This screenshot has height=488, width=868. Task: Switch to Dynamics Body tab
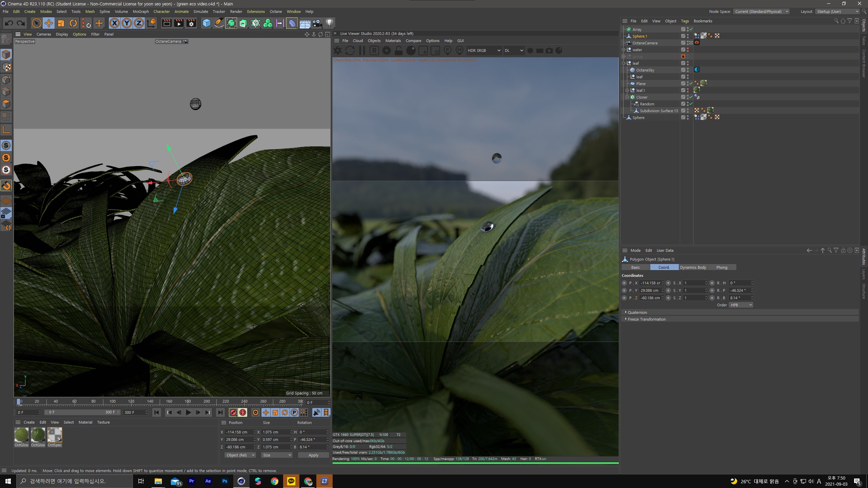[693, 267]
